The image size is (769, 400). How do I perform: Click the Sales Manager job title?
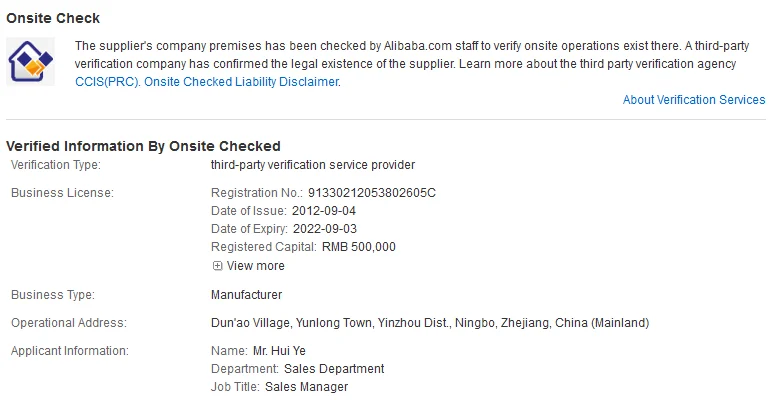pyautogui.click(x=306, y=387)
